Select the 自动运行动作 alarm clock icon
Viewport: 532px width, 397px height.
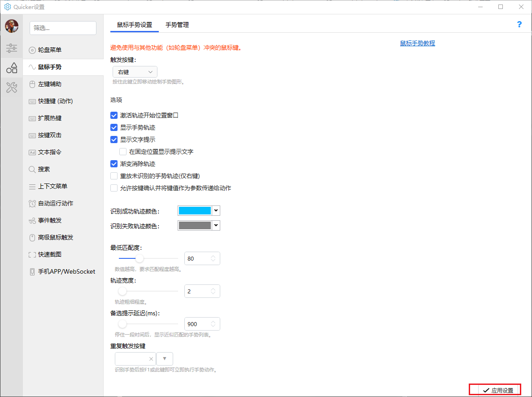(x=32, y=204)
